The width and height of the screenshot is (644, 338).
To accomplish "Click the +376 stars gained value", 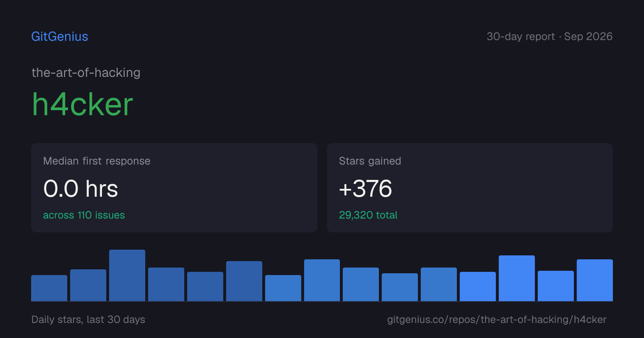I will pyautogui.click(x=365, y=188).
